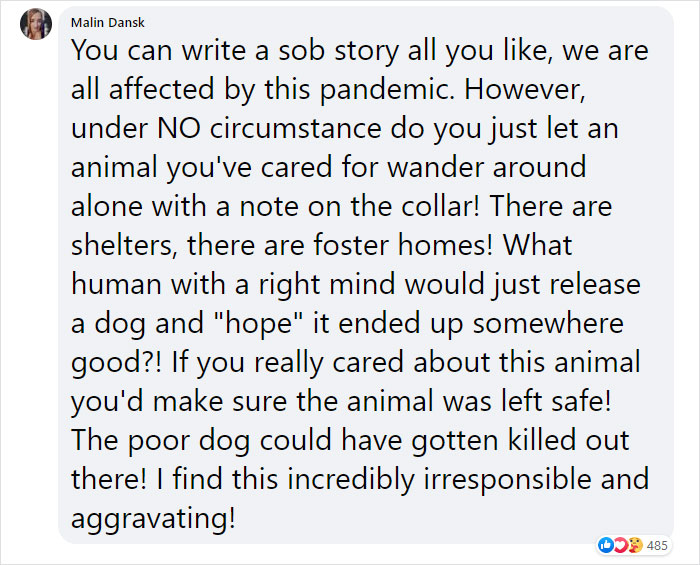
Task: Click the word somewhere in the comment
Action: pos(548,323)
